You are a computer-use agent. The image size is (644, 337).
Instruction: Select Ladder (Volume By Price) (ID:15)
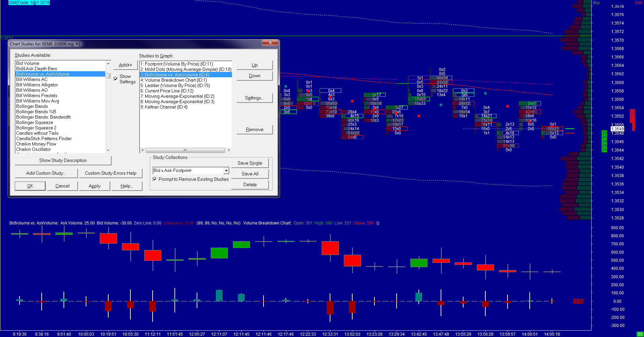(186, 85)
